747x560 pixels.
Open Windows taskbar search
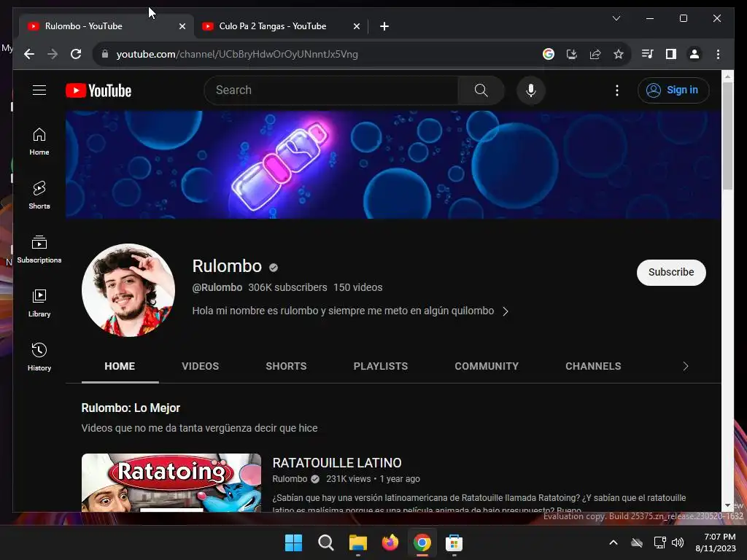[x=326, y=542]
